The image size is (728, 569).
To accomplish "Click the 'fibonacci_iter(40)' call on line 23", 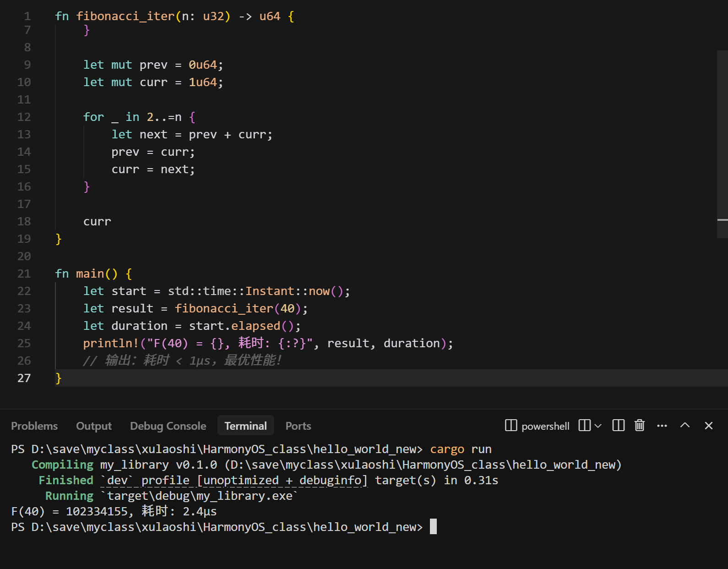I will click(238, 309).
